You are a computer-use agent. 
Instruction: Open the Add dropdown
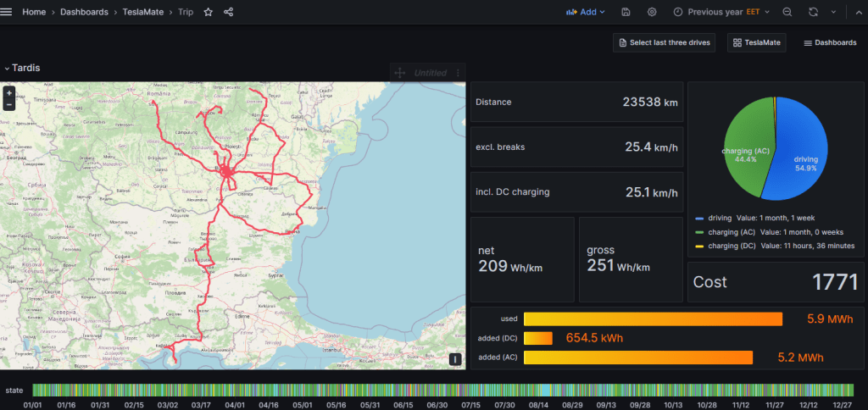click(x=581, y=12)
